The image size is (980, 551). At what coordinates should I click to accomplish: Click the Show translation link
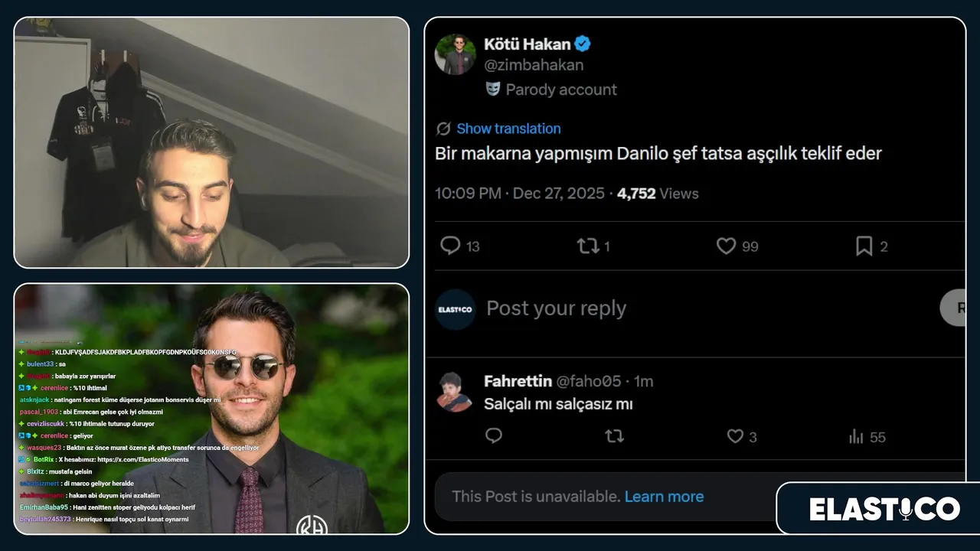pos(508,129)
